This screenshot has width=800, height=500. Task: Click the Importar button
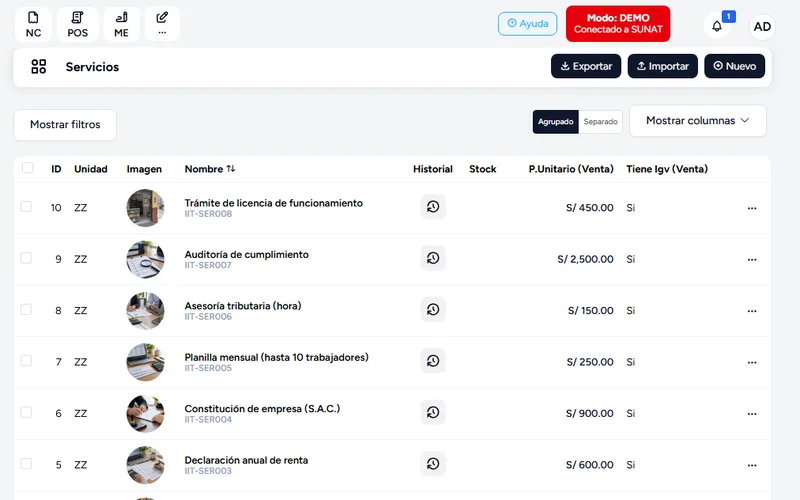pos(662,66)
